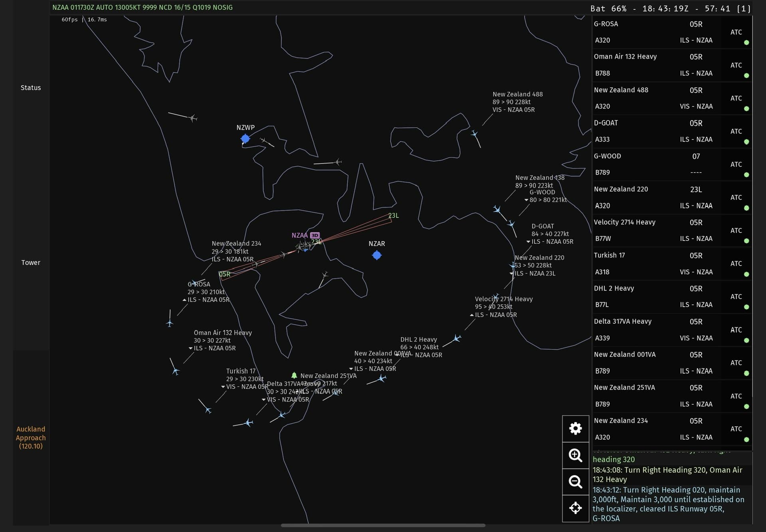Toggle the green status dot for G-ROSA
The height and width of the screenshot is (532, 766).
pos(746,42)
